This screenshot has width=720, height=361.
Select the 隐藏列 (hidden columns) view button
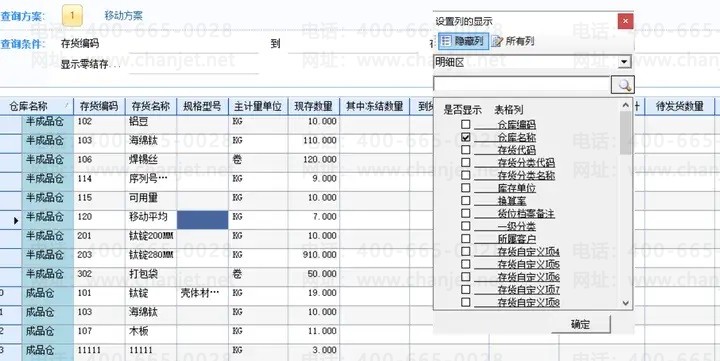coord(463,41)
